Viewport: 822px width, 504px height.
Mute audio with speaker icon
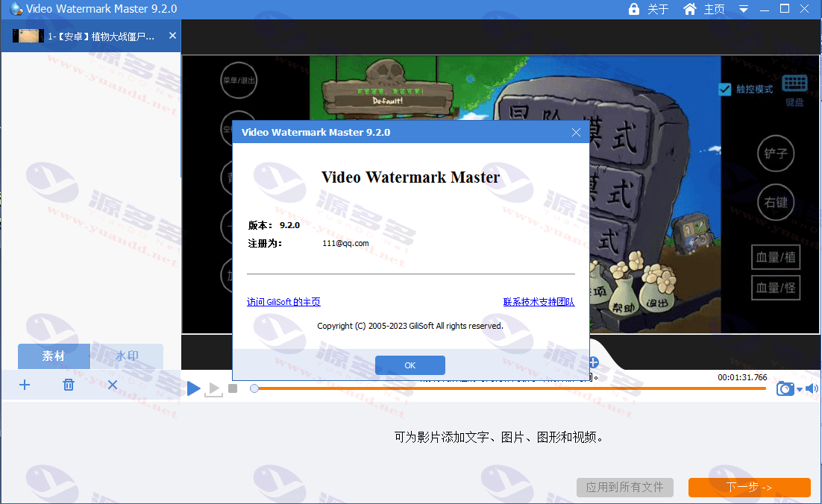pos(812,388)
